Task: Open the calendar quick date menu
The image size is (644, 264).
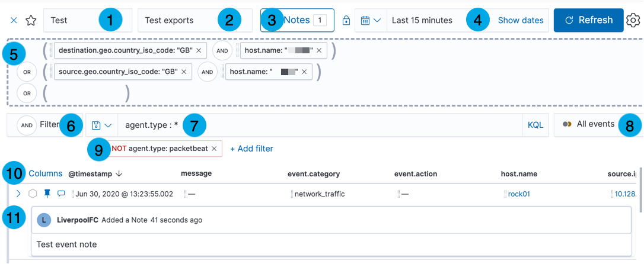Action: coord(371,20)
